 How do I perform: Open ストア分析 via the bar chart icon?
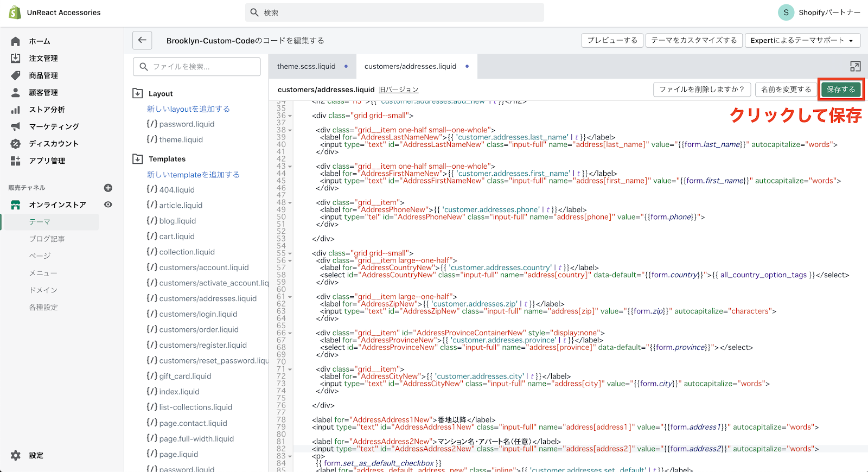16,110
